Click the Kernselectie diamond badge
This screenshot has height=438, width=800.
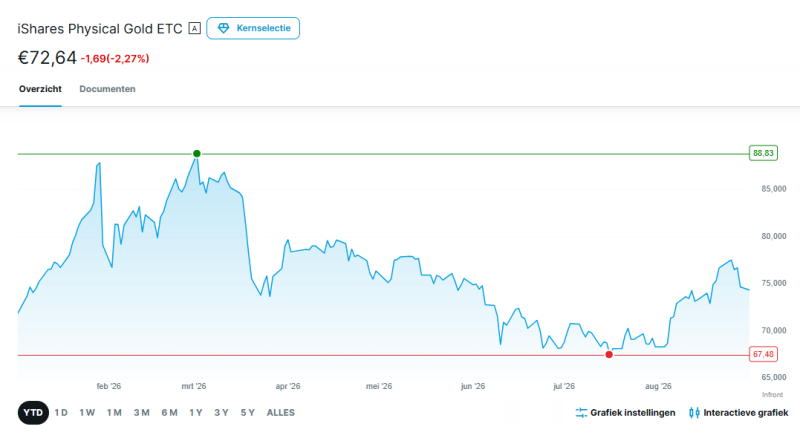tap(253, 28)
